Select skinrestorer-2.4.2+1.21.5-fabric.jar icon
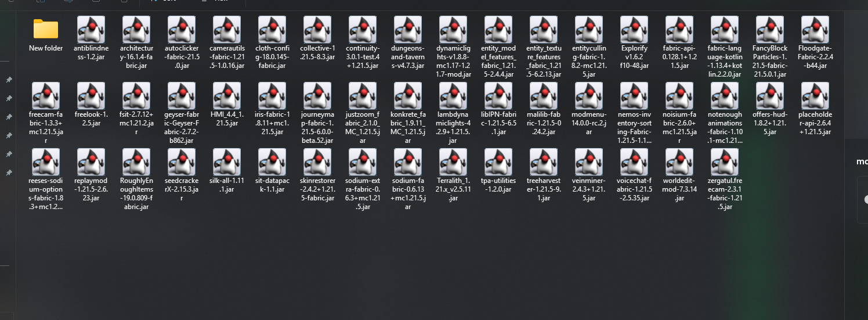The width and height of the screenshot is (868, 320). click(x=317, y=162)
